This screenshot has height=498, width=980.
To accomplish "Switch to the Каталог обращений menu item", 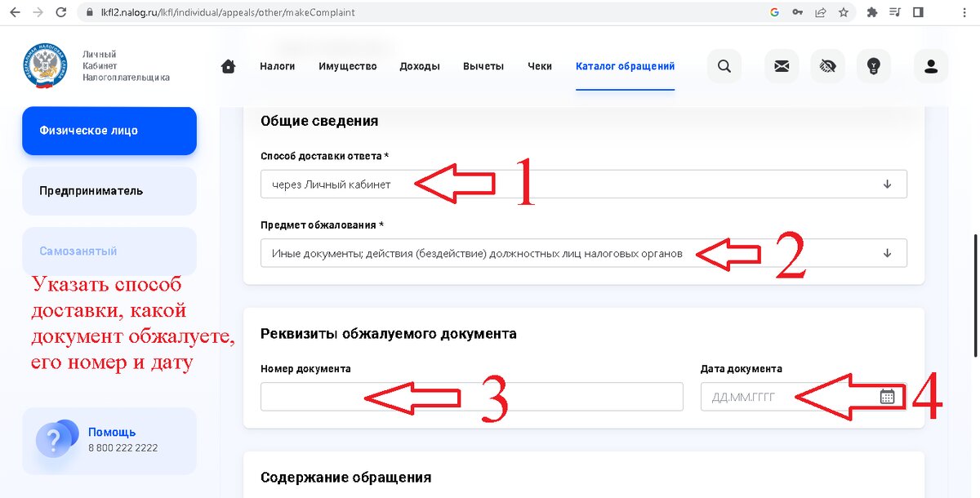I will pyautogui.click(x=625, y=66).
